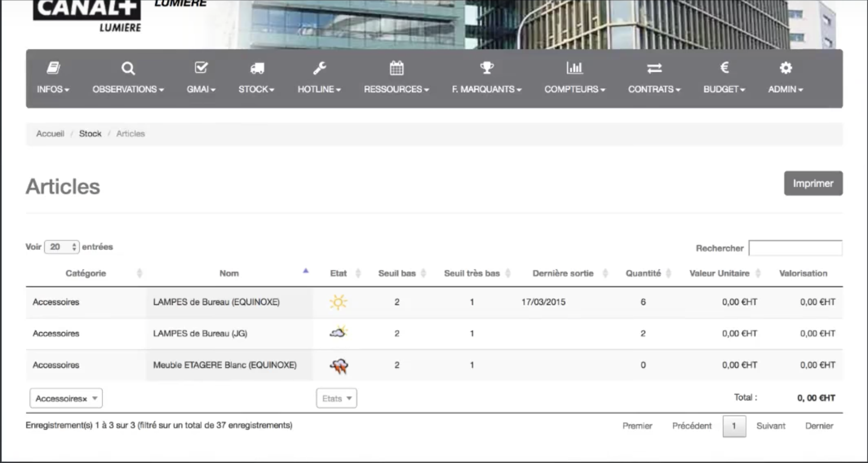Select page 1 in pagination
868x463 pixels.
click(734, 426)
